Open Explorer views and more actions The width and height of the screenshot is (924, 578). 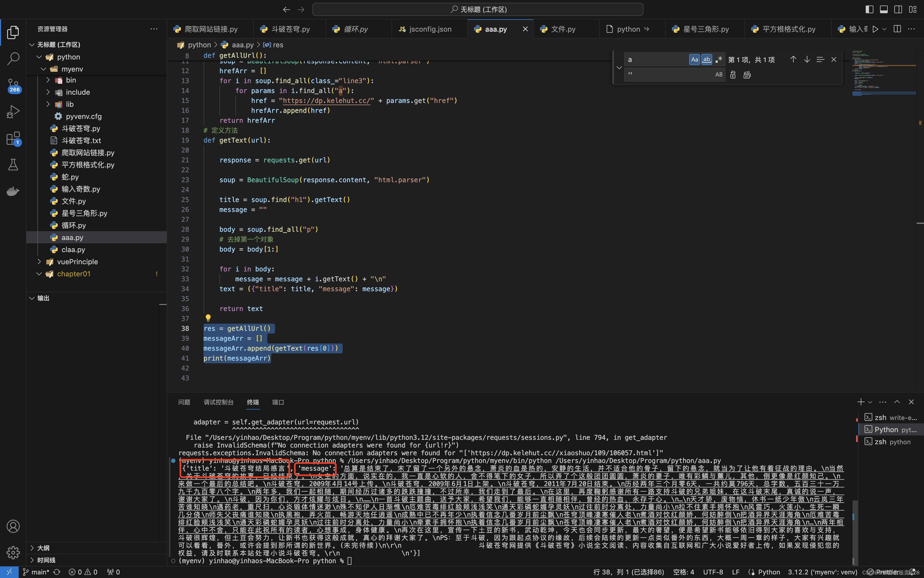coord(154,29)
